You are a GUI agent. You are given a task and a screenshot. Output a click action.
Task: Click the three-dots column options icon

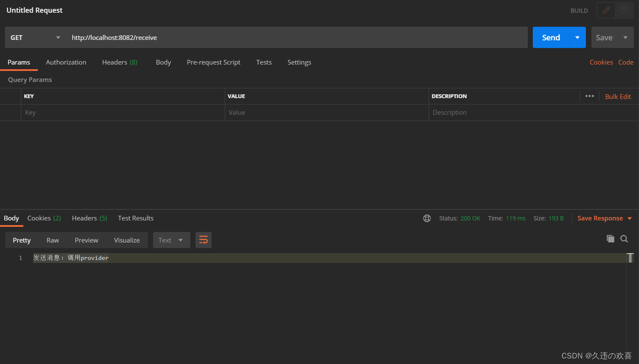[589, 96]
